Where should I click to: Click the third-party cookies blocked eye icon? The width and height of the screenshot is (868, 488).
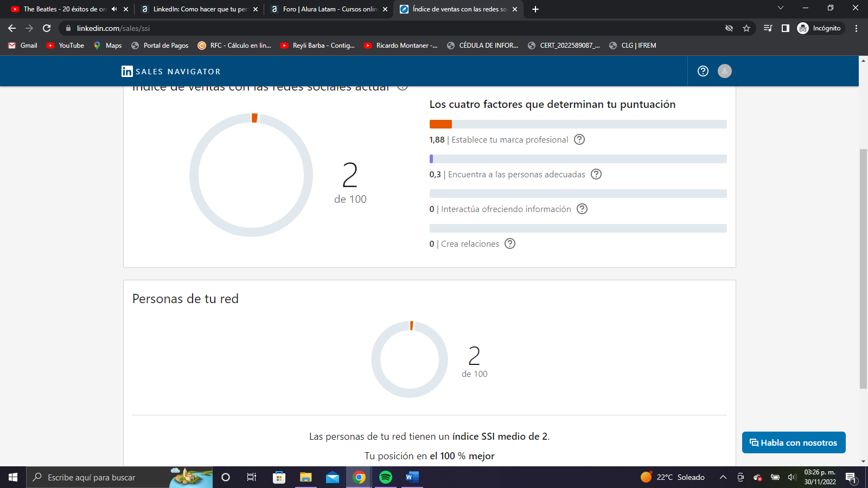[x=729, y=28]
